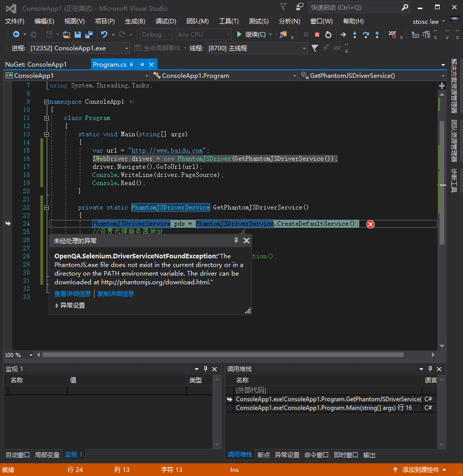Screen dimensions: 463x476
Task: Click the filter funnel beside the thread selector
Action: coord(315,48)
